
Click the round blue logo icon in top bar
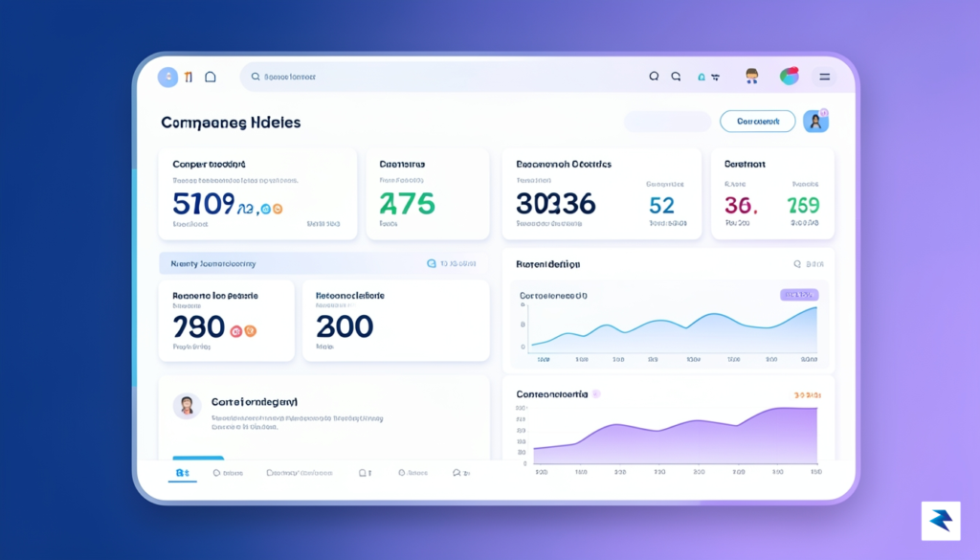(x=167, y=77)
